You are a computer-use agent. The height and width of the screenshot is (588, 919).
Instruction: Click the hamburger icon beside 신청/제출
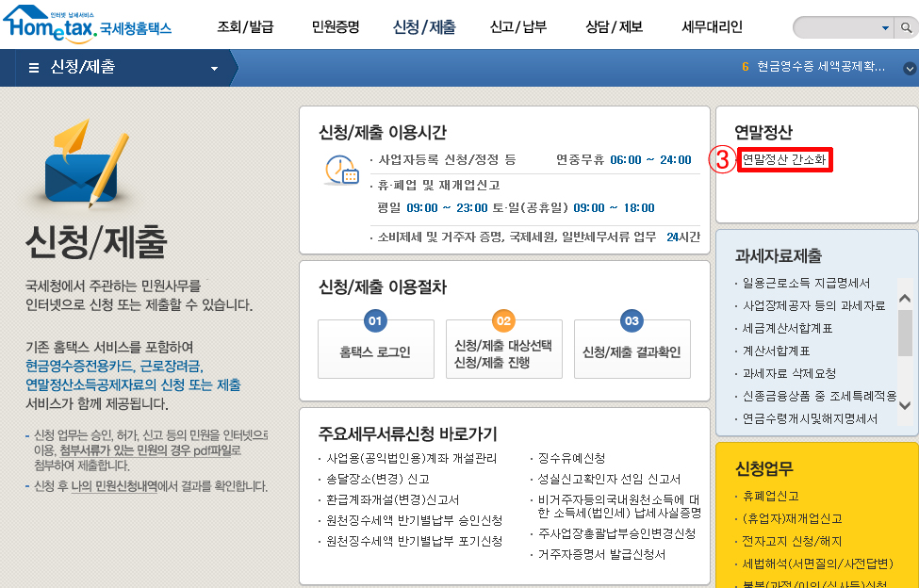[x=34, y=68]
